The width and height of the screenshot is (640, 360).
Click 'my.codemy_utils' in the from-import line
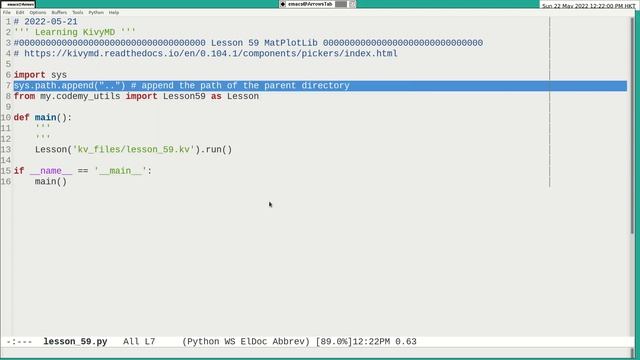[80, 96]
